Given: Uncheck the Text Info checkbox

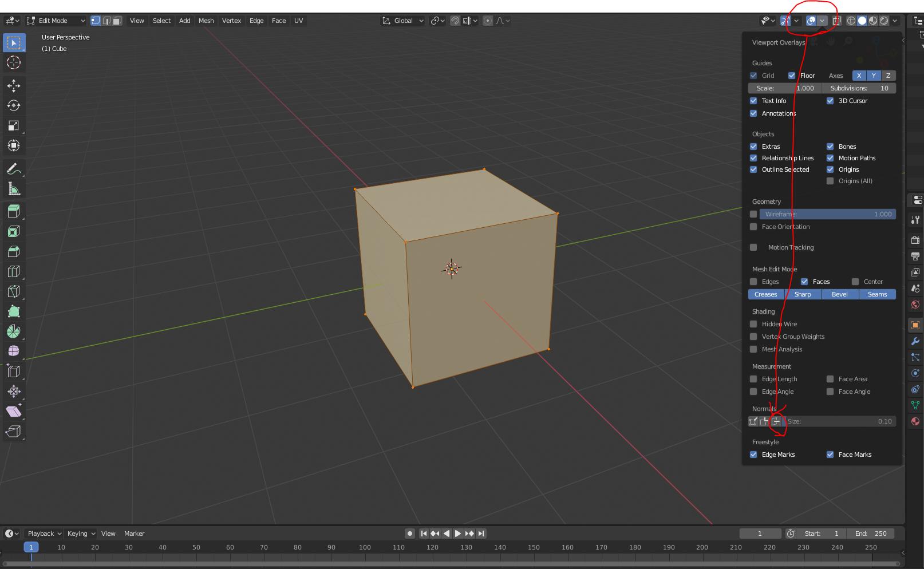Looking at the screenshot, I should [753, 101].
